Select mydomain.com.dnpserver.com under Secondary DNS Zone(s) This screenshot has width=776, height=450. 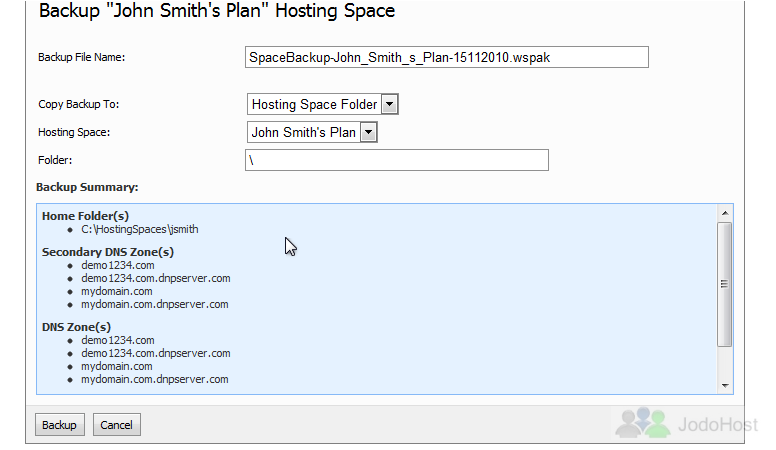tap(155, 304)
